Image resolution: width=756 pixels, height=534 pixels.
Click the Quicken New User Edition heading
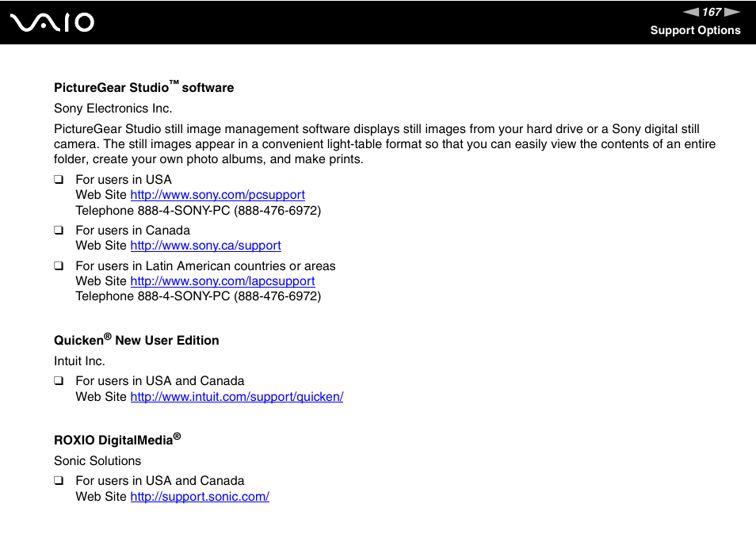pyautogui.click(x=136, y=340)
